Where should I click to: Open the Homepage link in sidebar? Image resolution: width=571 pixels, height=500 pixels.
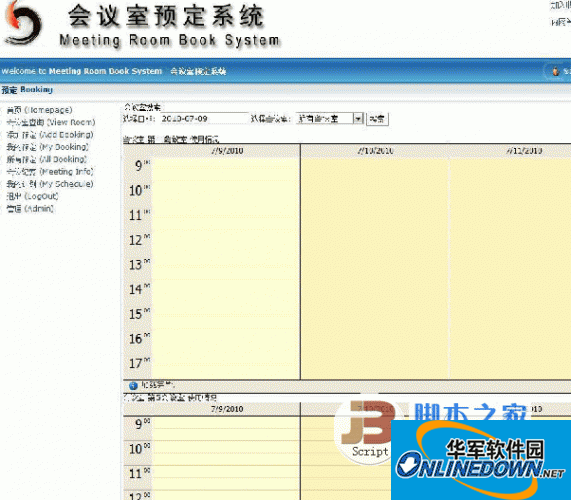[39, 110]
